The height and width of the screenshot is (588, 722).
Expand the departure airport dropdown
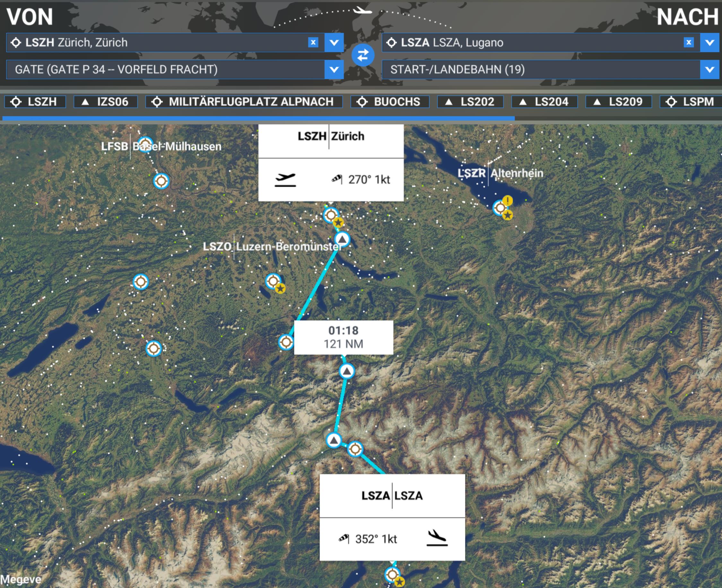(x=334, y=42)
